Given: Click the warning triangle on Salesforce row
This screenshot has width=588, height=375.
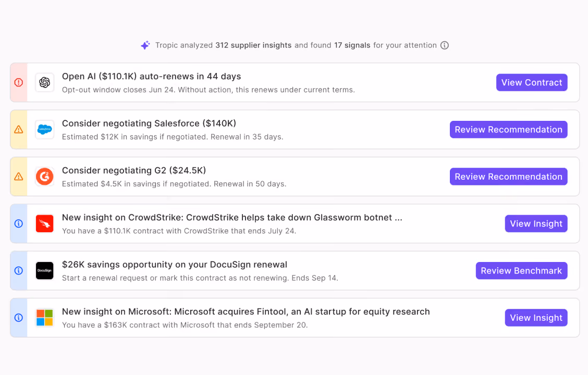Looking at the screenshot, I should click(x=18, y=130).
